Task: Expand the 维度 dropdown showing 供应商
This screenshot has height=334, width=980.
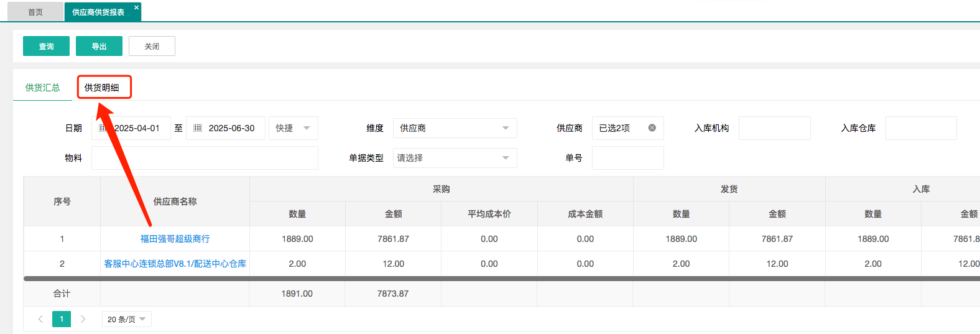Action: tap(455, 128)
